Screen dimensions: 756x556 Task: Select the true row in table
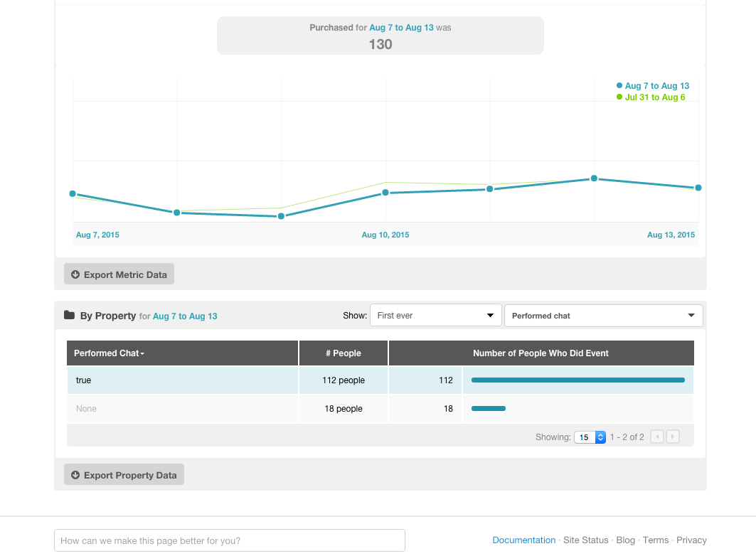point(380,380)
